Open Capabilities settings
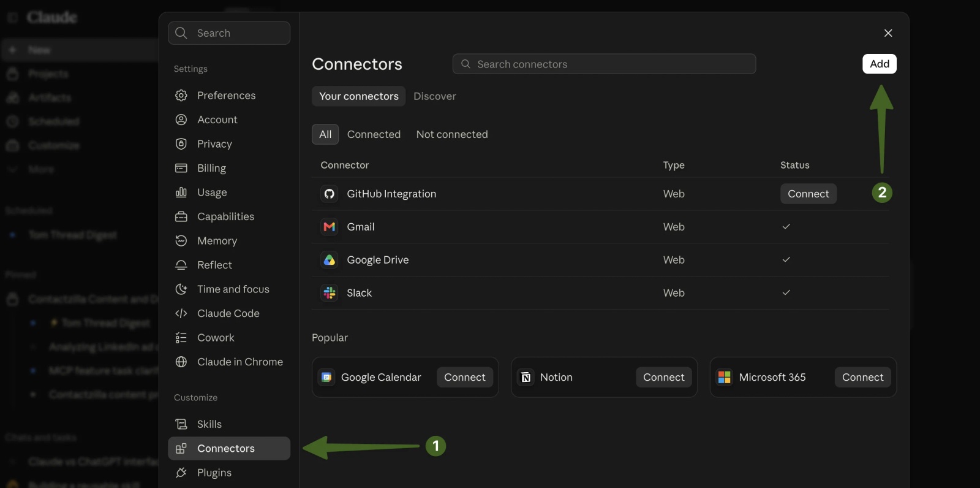The height and width of the screenshot is (488, 980). [229, 216]
